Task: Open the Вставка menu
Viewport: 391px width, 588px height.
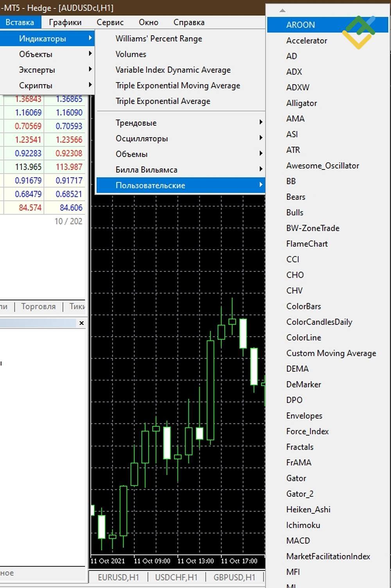Action: pyautogui.click(x=20, y=22)
